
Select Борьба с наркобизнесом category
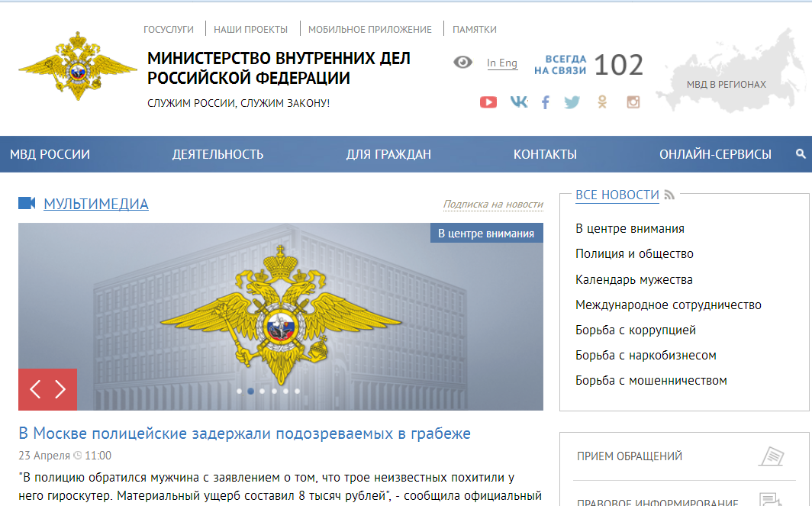(646, 356)
